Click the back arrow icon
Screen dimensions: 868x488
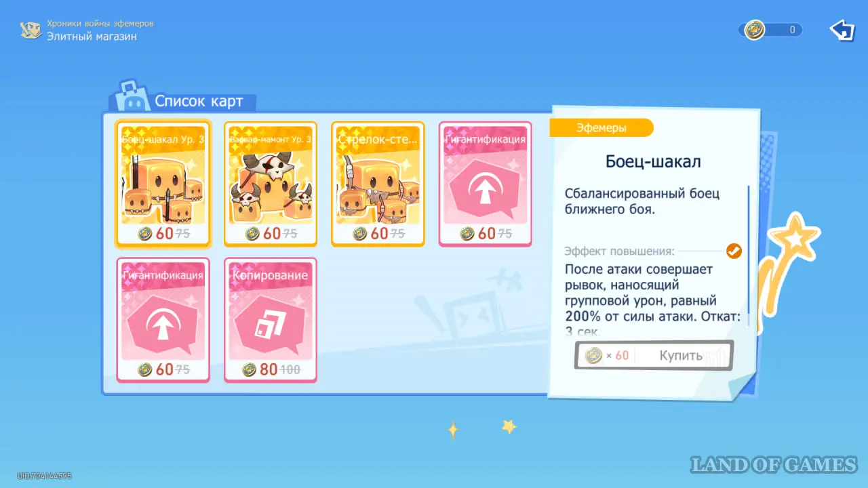click(x=842, y=30)
